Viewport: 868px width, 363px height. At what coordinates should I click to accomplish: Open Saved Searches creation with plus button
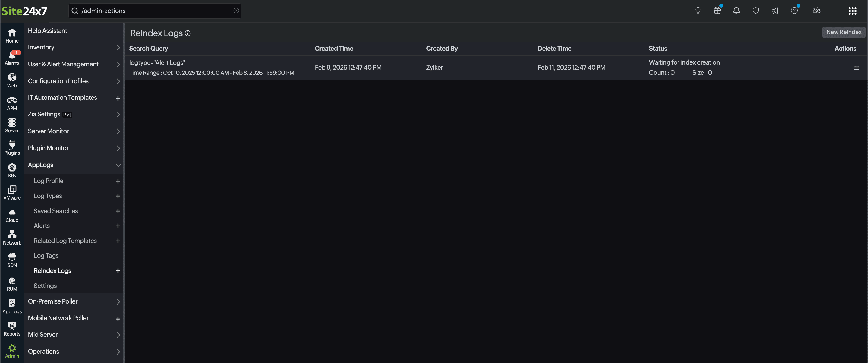pyautogui.click(x=118, y=211)
